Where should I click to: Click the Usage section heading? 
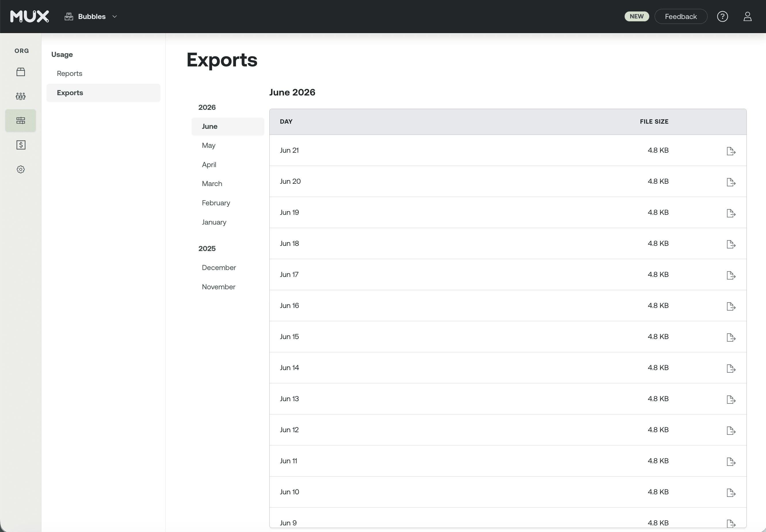click(62, 55)
